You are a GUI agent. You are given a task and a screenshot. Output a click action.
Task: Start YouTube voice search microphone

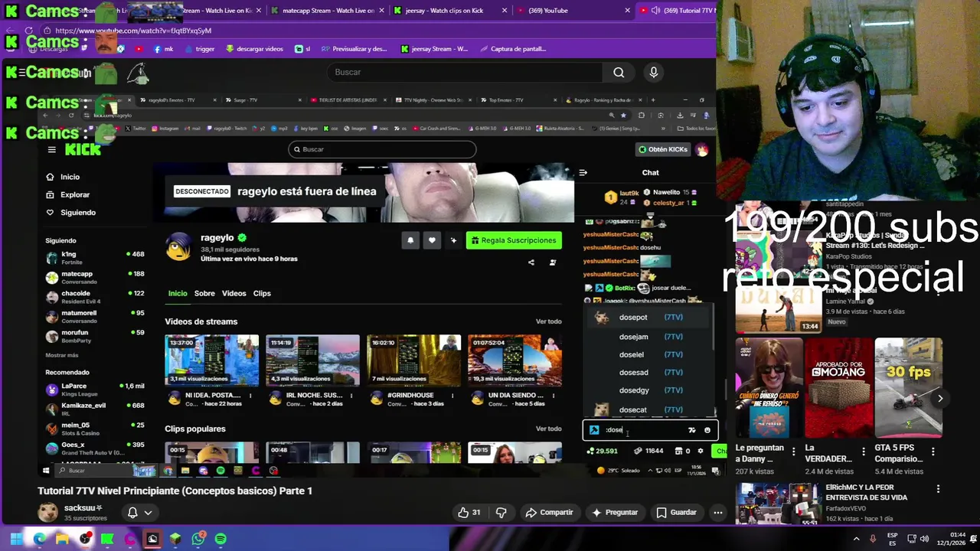[653, 72]
